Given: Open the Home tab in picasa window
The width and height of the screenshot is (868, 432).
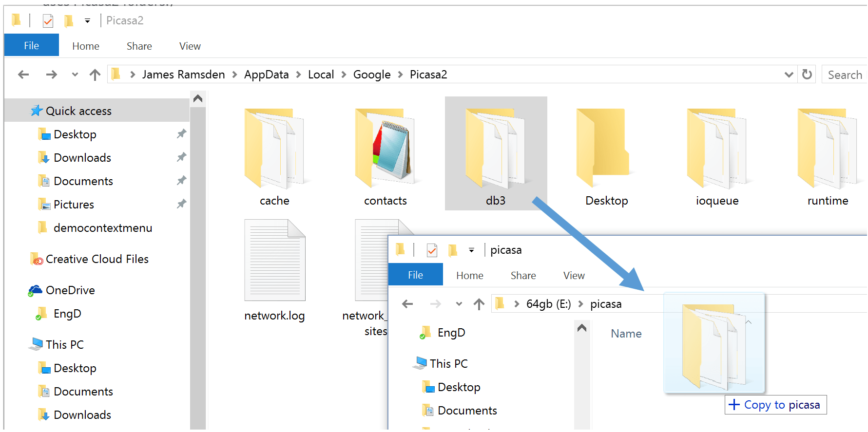Looking at the screenshot, I should point(470,275).
